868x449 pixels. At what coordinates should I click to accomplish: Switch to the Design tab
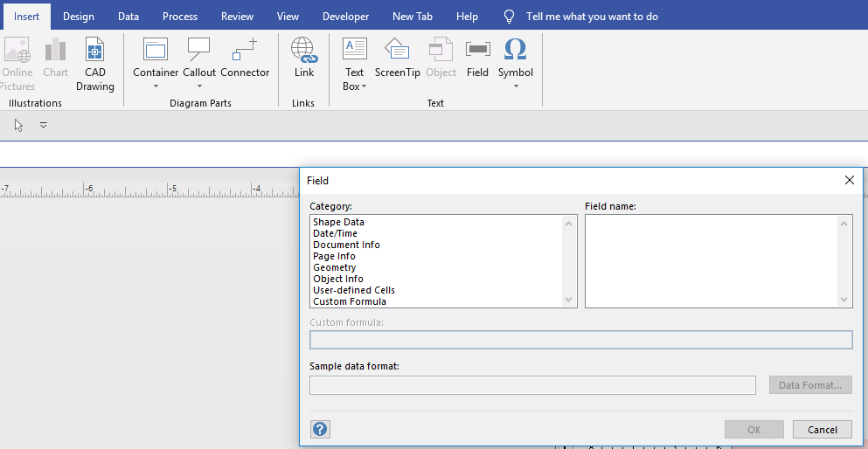pos(79,17)
